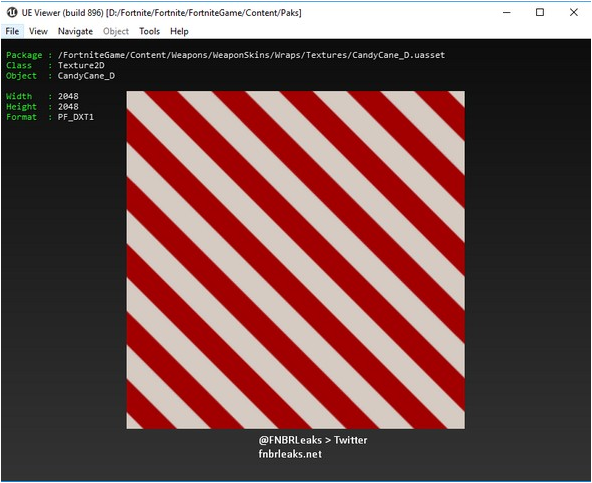The height and width of the screenshot is (483, 592).
Task: Click the CandyCane_D texture preview
Action: click(296, 260)
